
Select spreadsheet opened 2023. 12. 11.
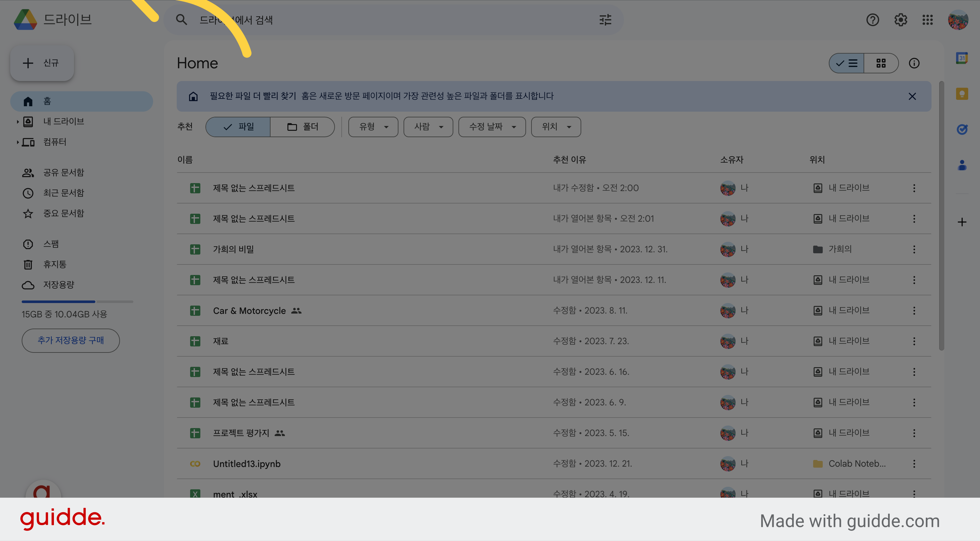click(x=554, y=280)
